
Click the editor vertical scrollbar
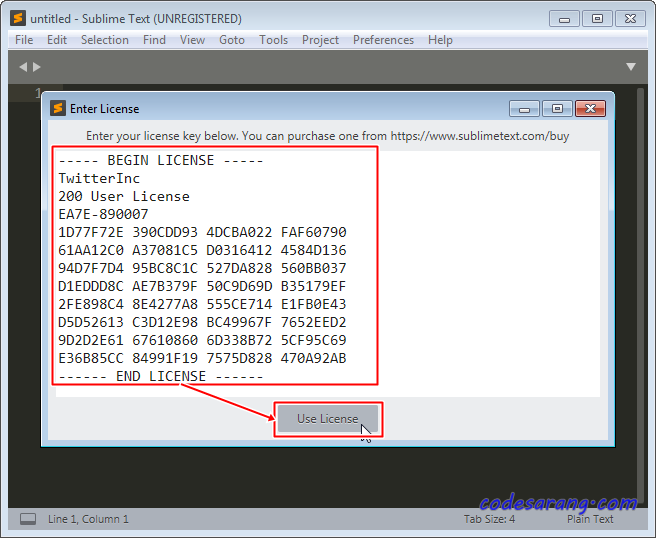(640, 293)
